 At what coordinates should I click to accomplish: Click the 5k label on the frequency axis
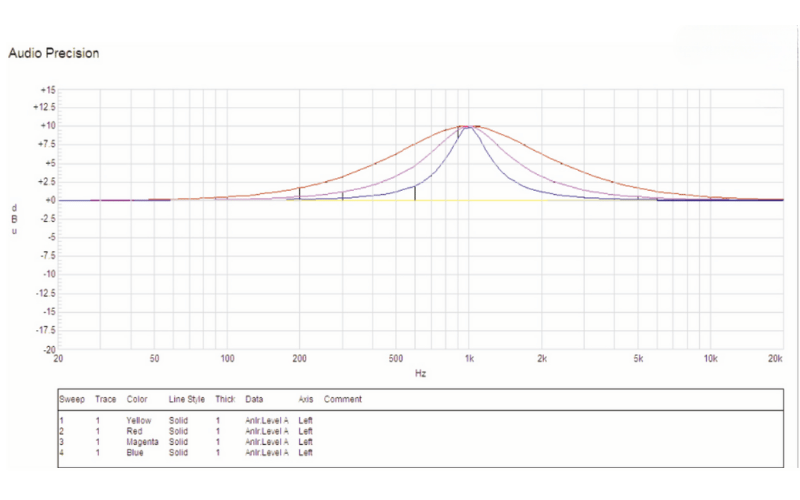pos(638,359)
